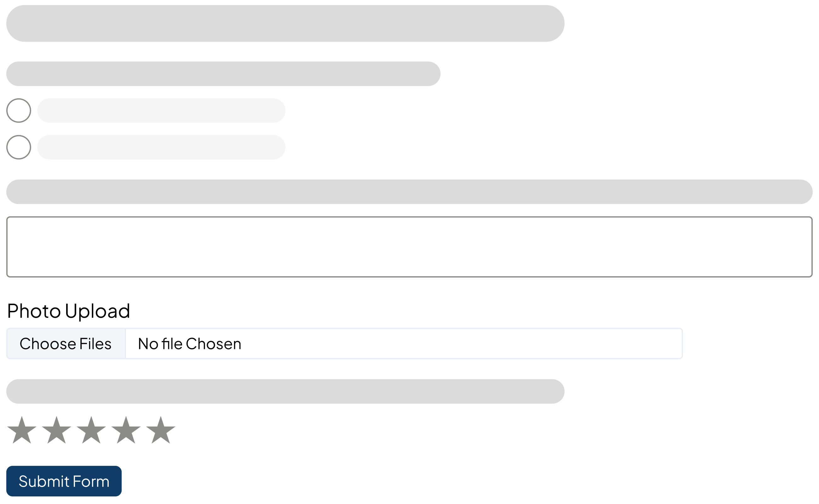The image size is (819, 504).
Task: Give five stars with the last star
Action: tap(161, 430)
